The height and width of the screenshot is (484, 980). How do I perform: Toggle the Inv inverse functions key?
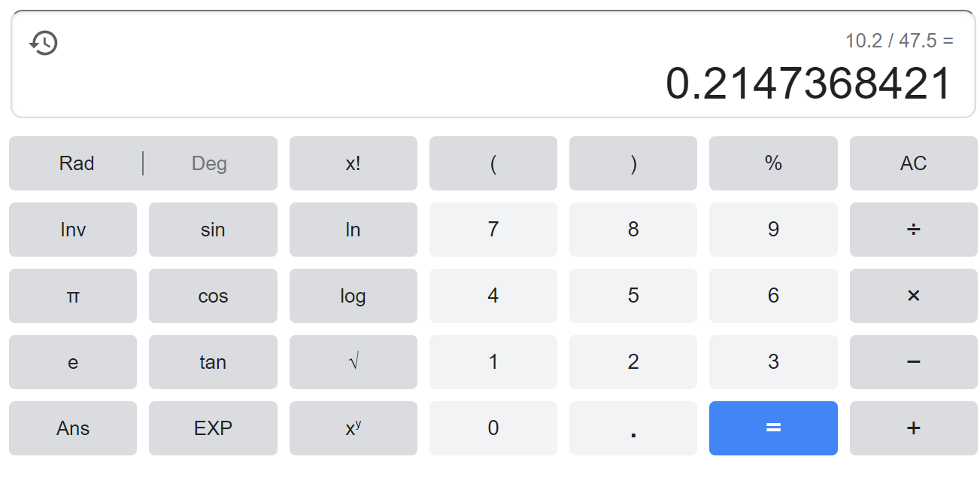(73, 230)
